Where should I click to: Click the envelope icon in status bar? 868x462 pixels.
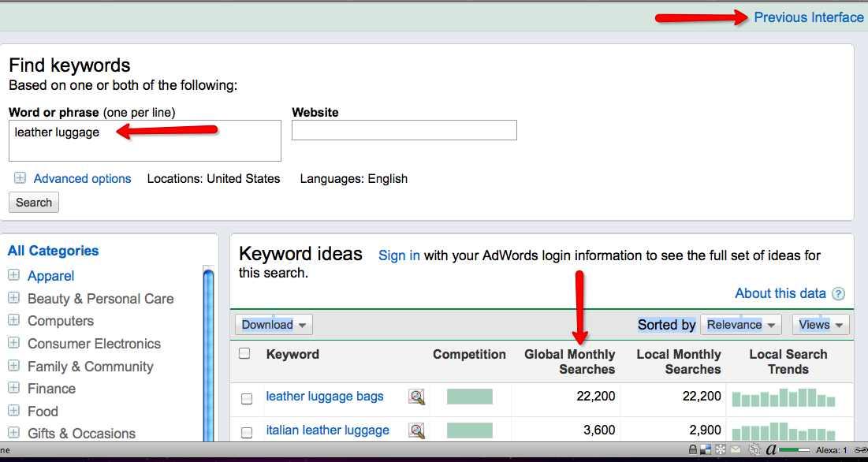point(735,450)
